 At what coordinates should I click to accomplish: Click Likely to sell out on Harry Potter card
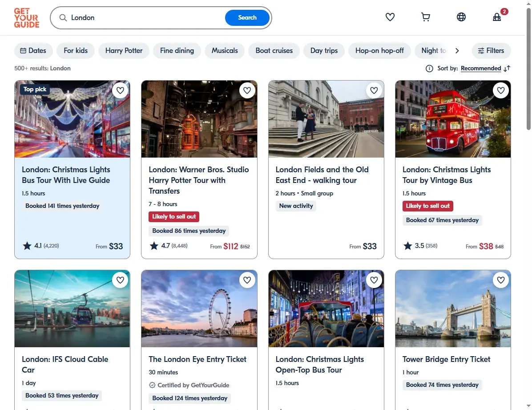click(x=174, y=217)
